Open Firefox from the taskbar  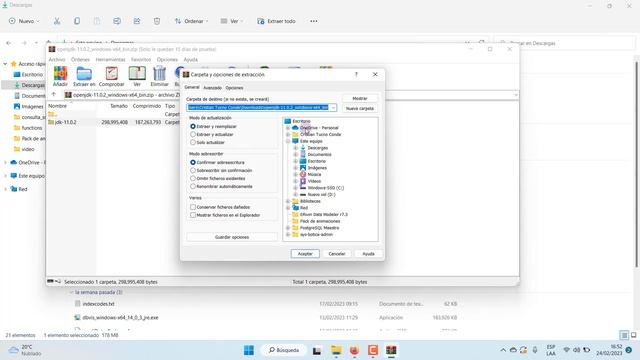point(354,350)
